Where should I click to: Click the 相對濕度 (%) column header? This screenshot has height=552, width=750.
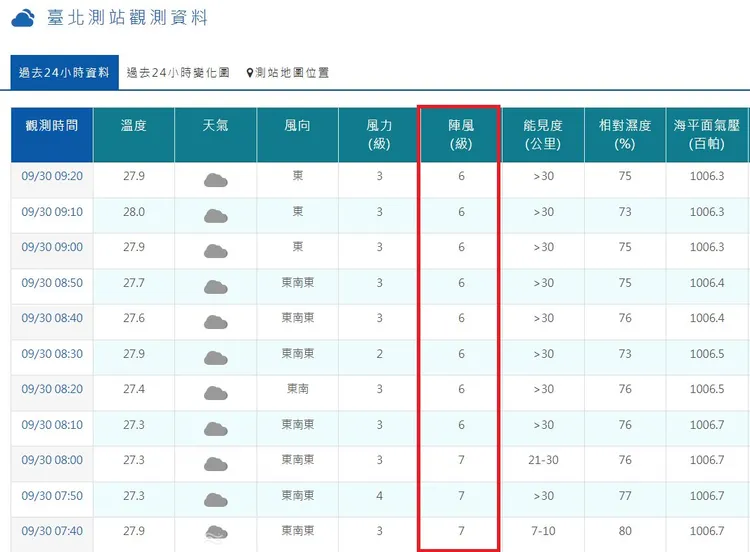click(625, 135)
